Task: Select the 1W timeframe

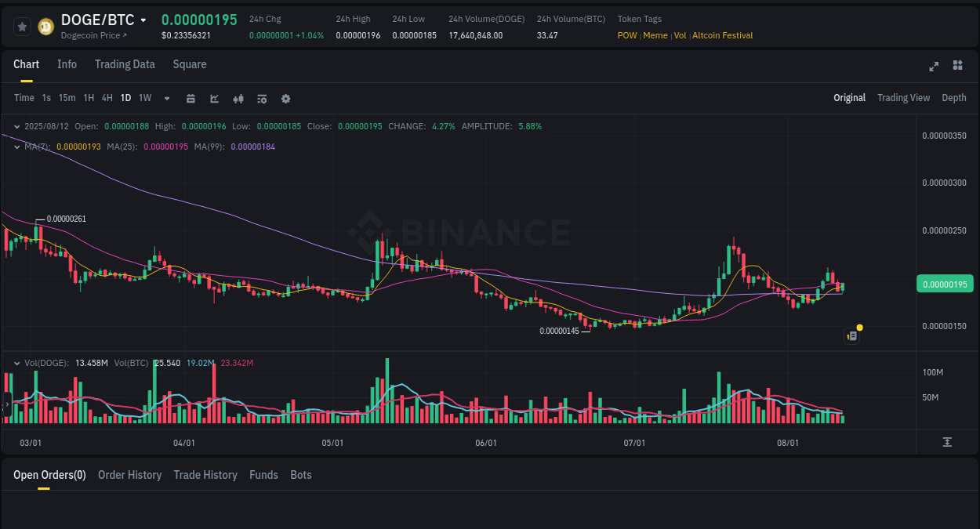Action: (x=144, y=98)
